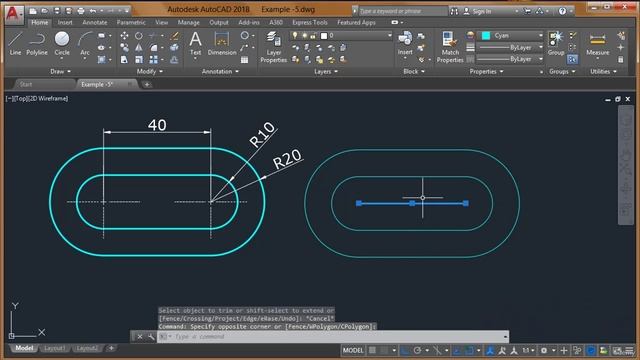Select the Text annotation tool
The image size is (640, 360).
(x=196, y=43)
